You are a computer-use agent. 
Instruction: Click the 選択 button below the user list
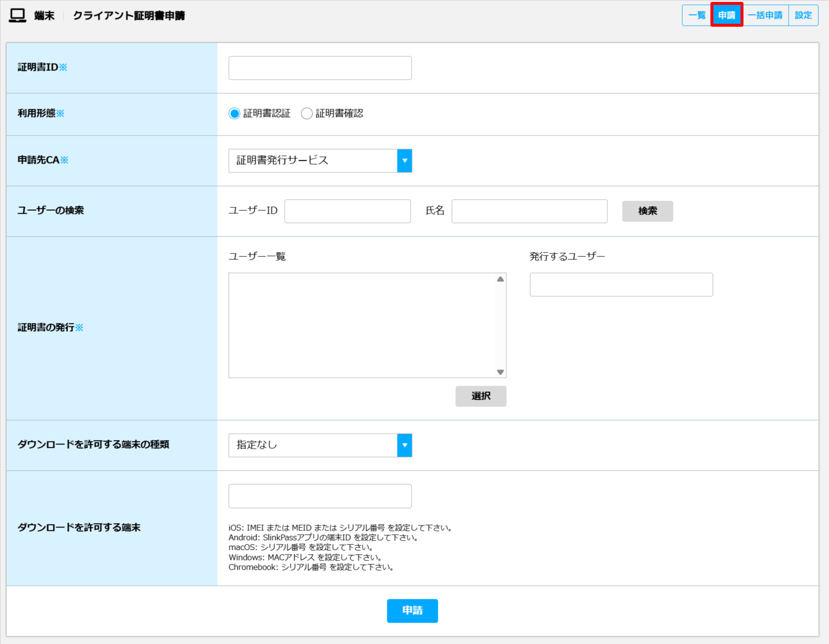481,396
